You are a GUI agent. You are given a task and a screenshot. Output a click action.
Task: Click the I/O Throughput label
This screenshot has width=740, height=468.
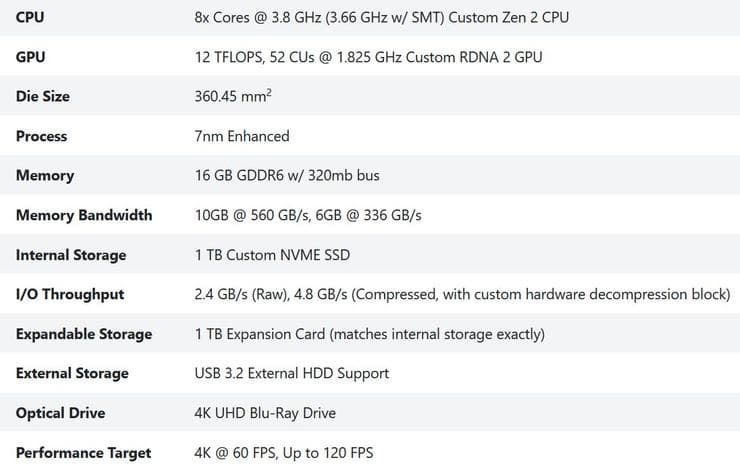pos(70,294)
